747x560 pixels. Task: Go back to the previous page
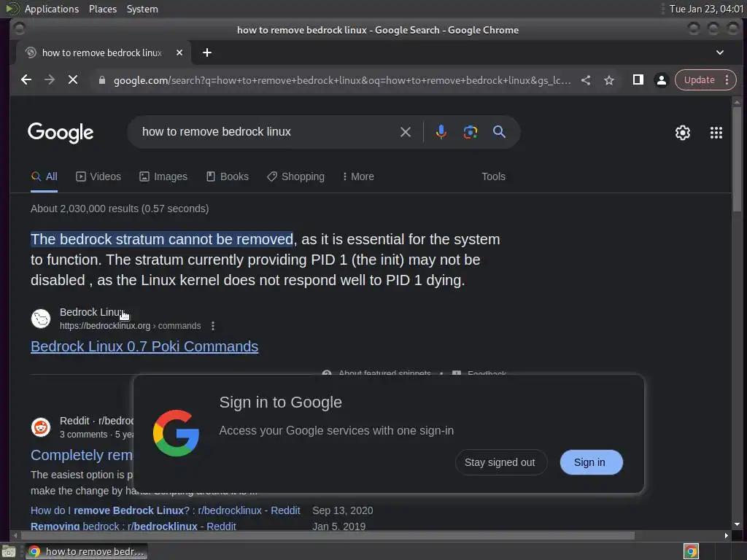pos(26,80)
